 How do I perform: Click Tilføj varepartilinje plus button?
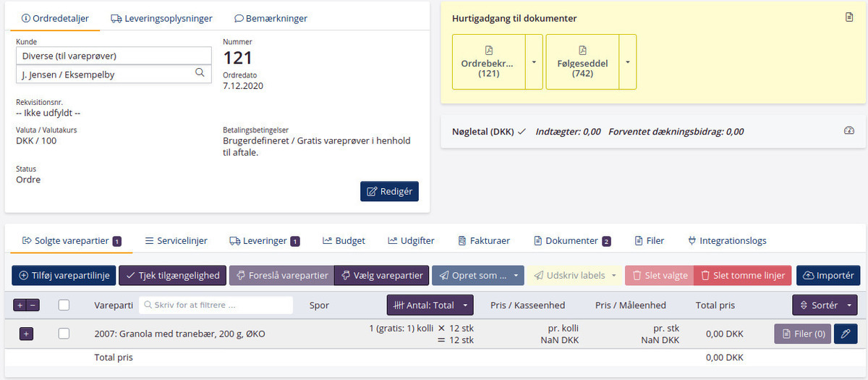64,275
